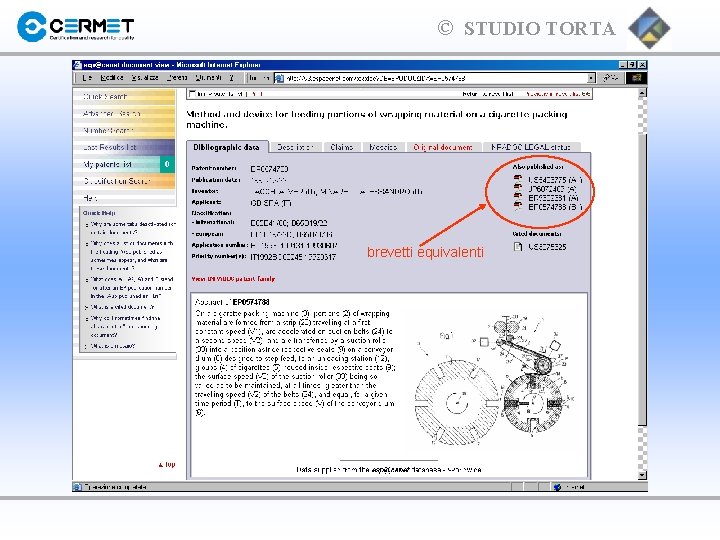This screenshot has height=540, width=720.
Task: Switch to the Description tab
Action: [295, 147]
